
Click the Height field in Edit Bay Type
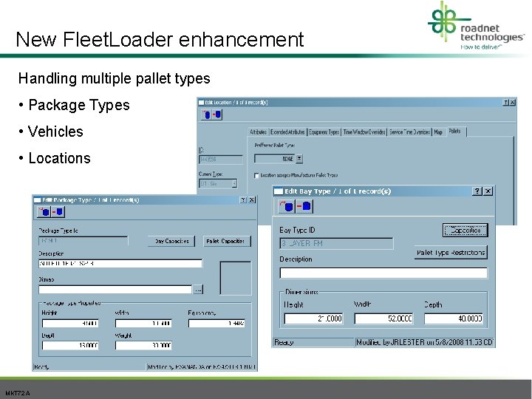pos(313,318)
